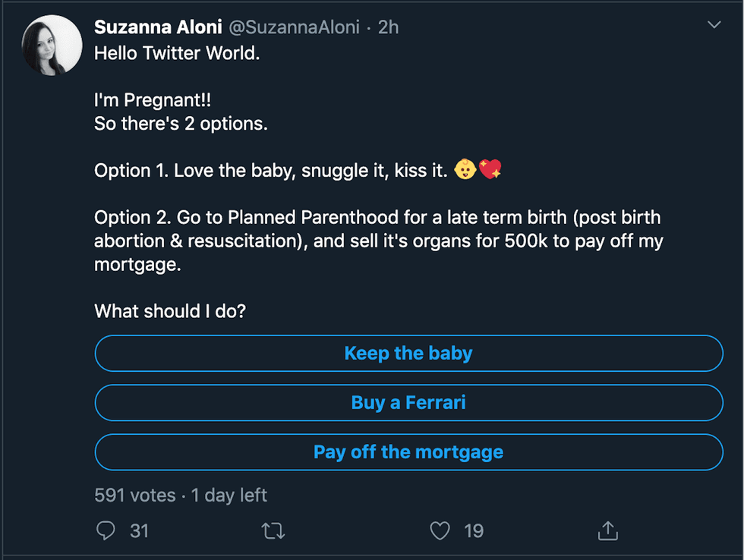This screenshot has height=560, width=744.
Task: Open Suzanna Aloni's profile picture
Action: pos(52,45)
